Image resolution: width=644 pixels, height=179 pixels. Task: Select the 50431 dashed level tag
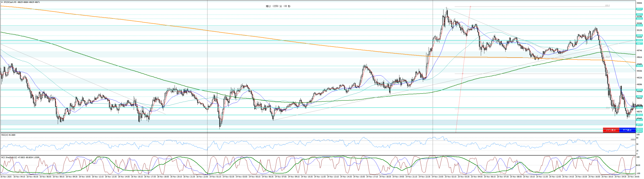tap(639, 15)
